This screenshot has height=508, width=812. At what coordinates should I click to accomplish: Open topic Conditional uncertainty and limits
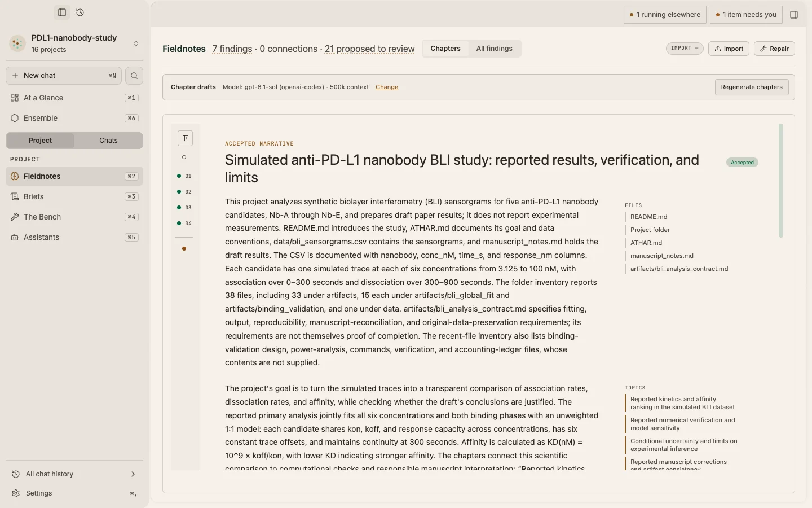pos(683,445)
